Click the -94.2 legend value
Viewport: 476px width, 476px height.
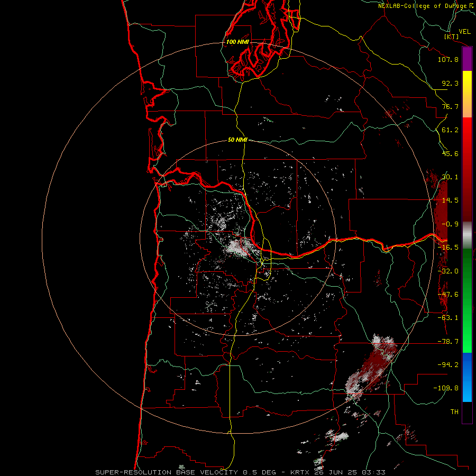(448, 364)
